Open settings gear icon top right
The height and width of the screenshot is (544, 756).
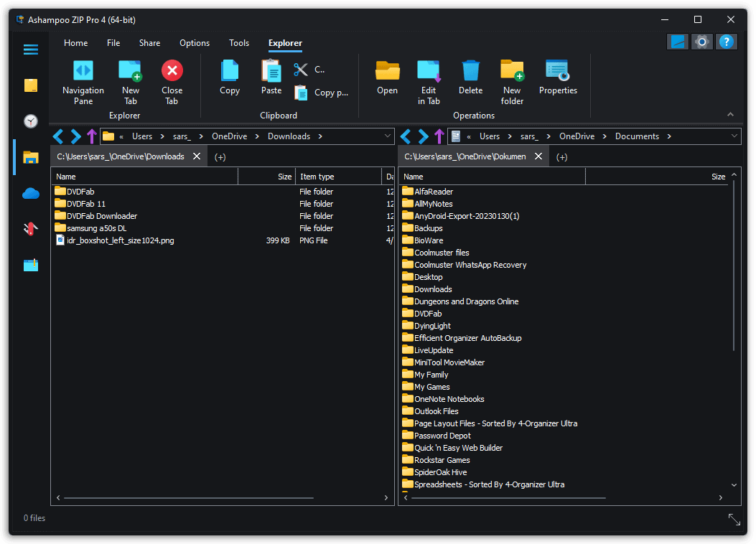(x=702, y=42)
